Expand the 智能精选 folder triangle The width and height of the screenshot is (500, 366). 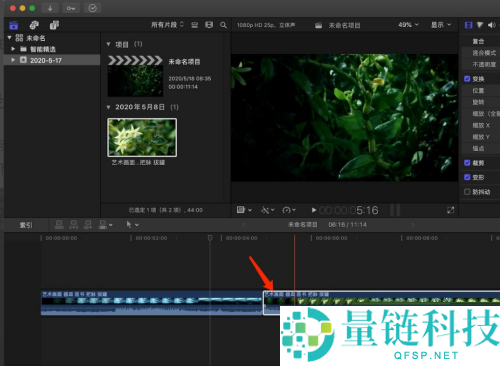pos(13,49)
